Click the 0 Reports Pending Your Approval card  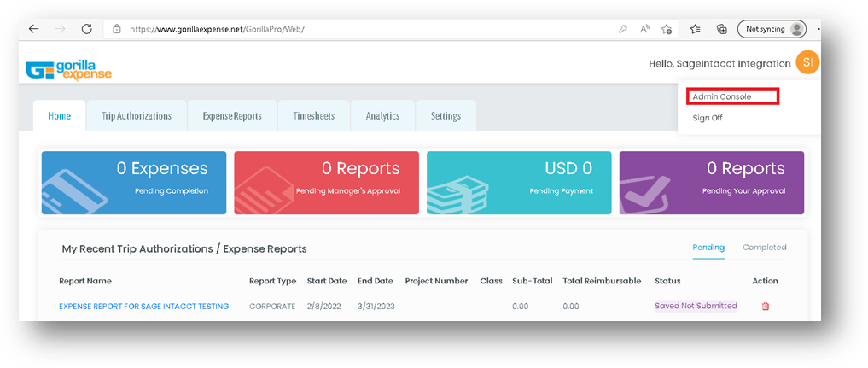711,183
